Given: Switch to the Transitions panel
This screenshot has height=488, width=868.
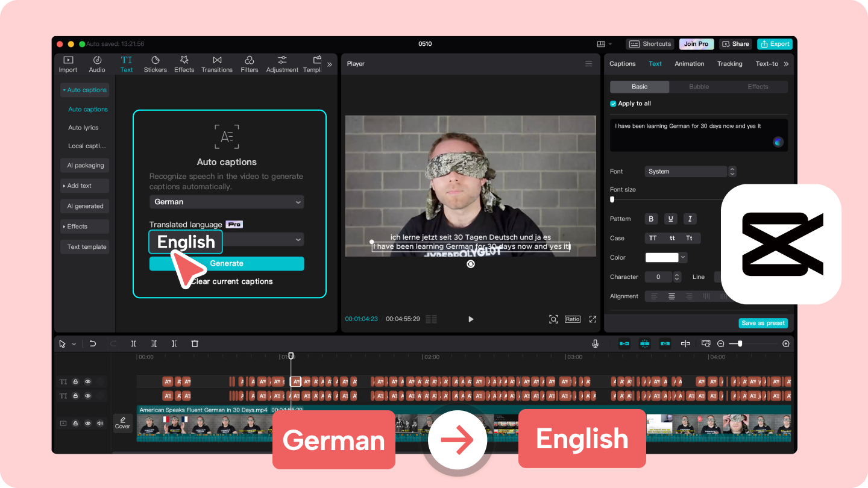Looking at the screenshot, I should click(x=216, y=63).
